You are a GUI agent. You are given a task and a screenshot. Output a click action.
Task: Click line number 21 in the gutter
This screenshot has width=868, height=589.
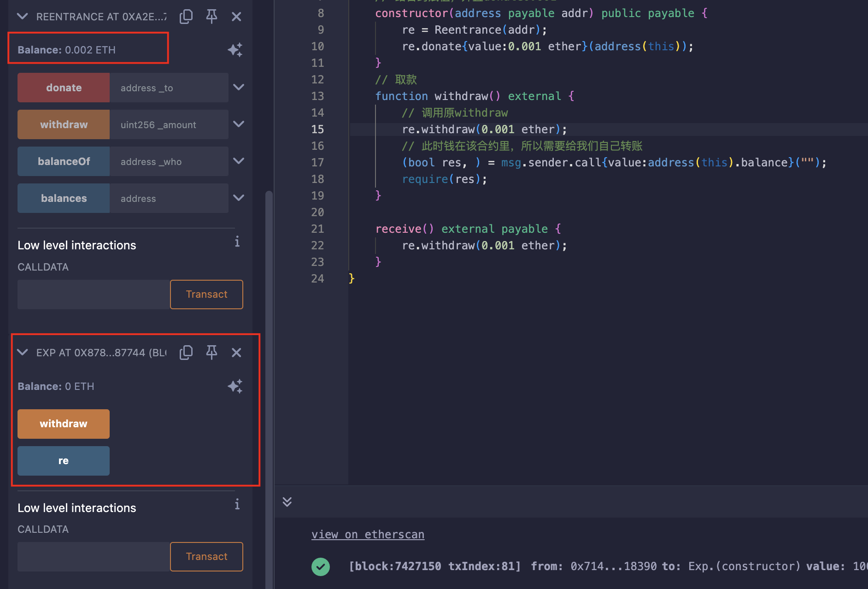tap(317, 229)
